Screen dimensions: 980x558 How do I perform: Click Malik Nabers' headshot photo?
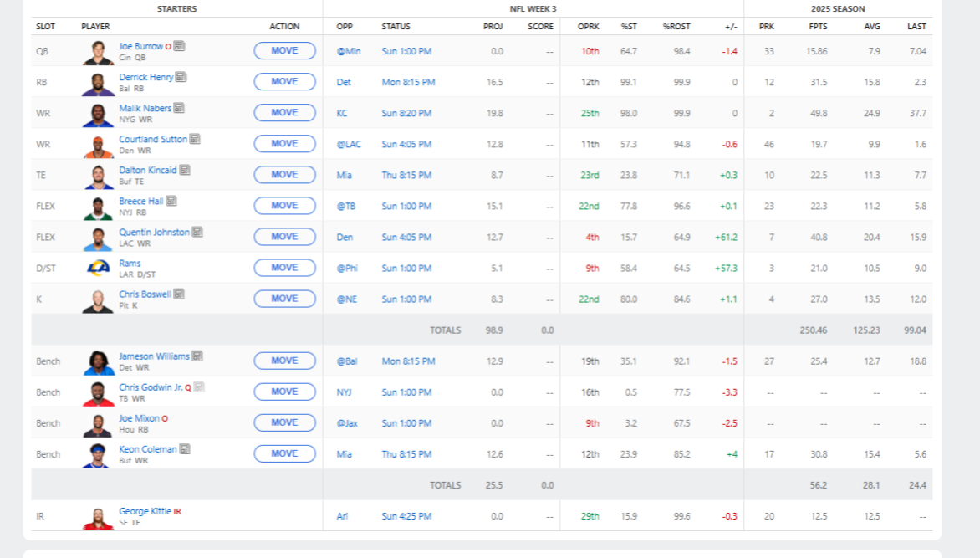[x=98, y=115]
